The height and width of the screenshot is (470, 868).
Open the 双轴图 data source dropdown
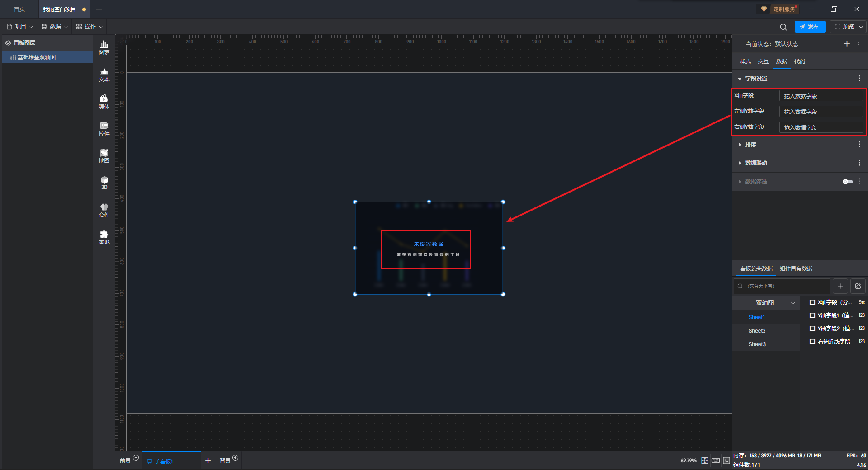(x=766, y=303)
